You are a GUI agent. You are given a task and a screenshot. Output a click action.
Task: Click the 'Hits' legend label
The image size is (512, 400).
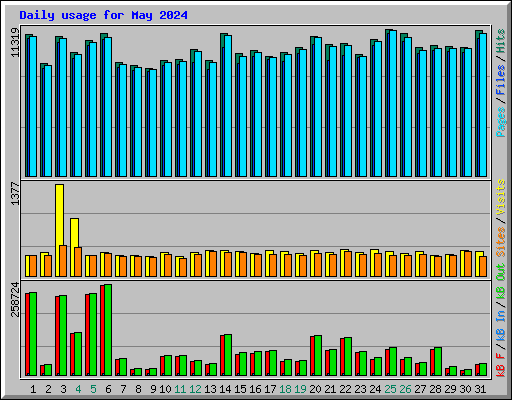pyautogui.click(x=500, y=41)
